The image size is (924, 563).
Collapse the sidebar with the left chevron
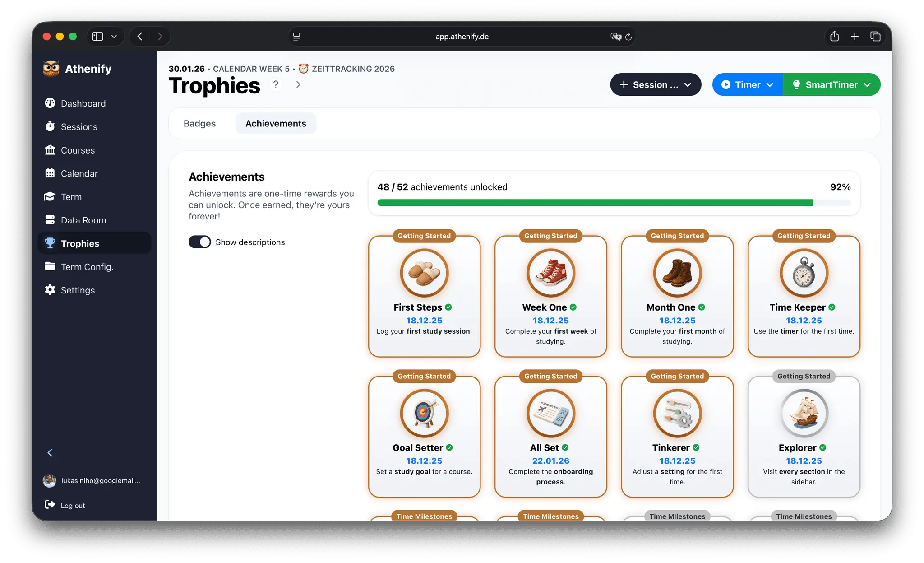pyautogui.click(x=50, y=453)
